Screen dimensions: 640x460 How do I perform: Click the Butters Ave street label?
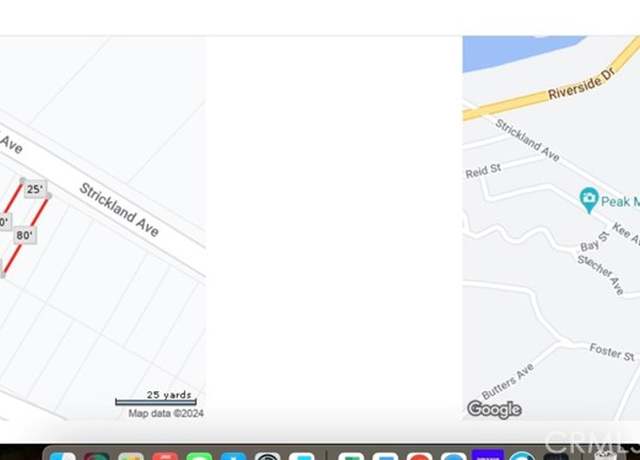click(x=507, y=381)
